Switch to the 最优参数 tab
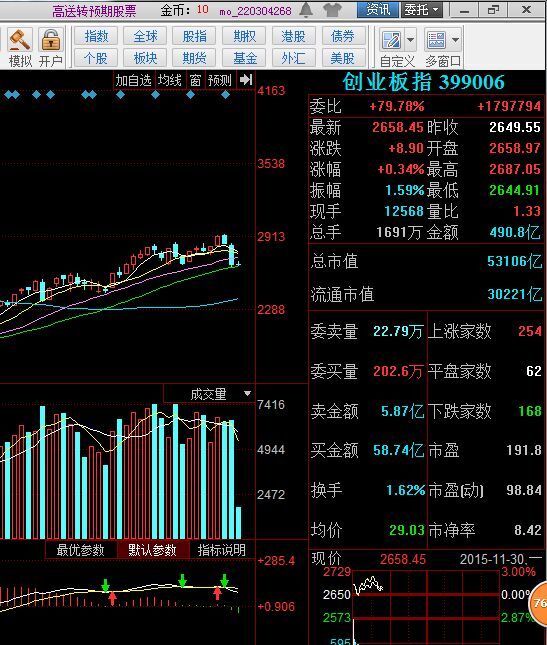This screenshot has height=645, width=547. [81, 550]
